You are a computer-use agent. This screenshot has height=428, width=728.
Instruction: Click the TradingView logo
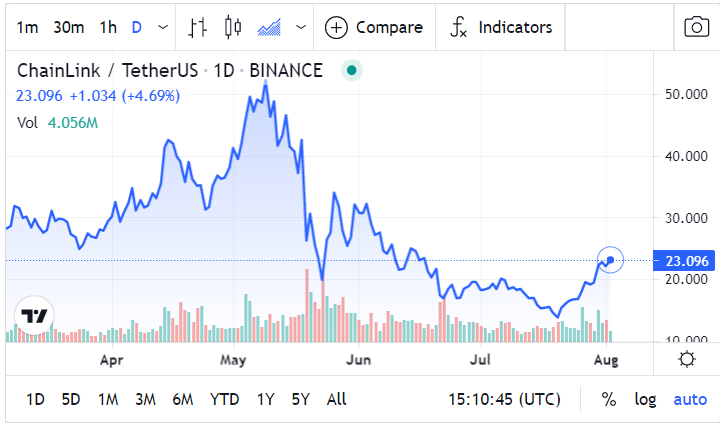coord(34,316)
